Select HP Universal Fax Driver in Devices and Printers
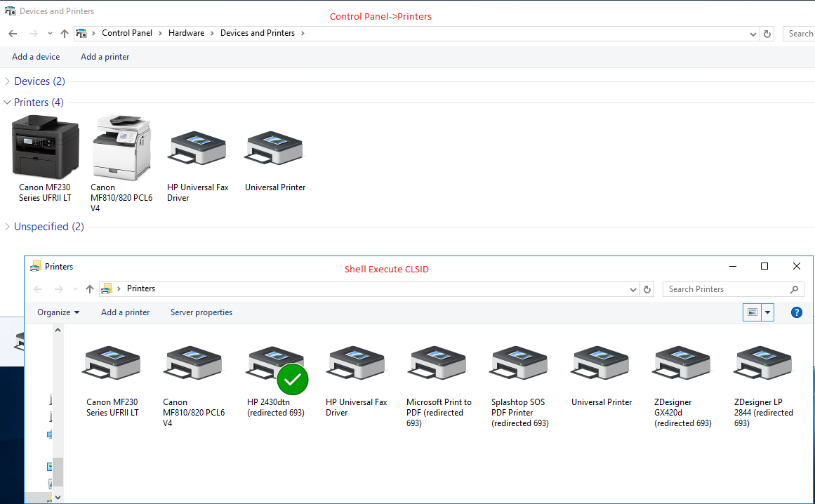The width and height of the screenshot is (815, 504). point(197,166)
